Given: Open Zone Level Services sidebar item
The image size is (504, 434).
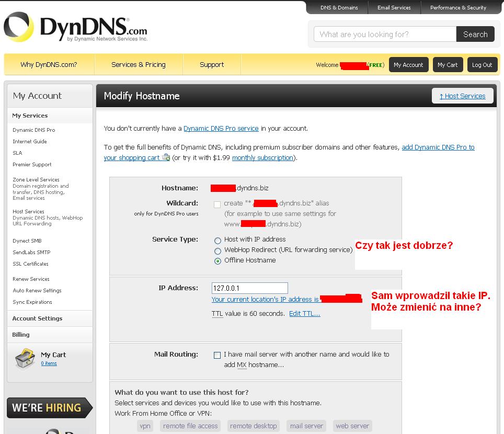Looking at the screenshot, I should (x=36, y=179).
